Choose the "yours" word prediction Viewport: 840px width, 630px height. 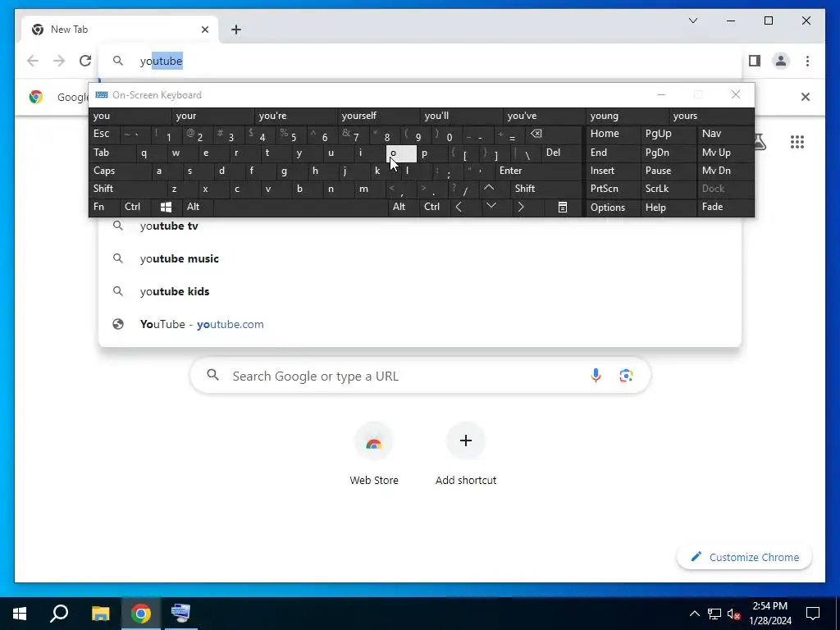(x=711, y=116)
